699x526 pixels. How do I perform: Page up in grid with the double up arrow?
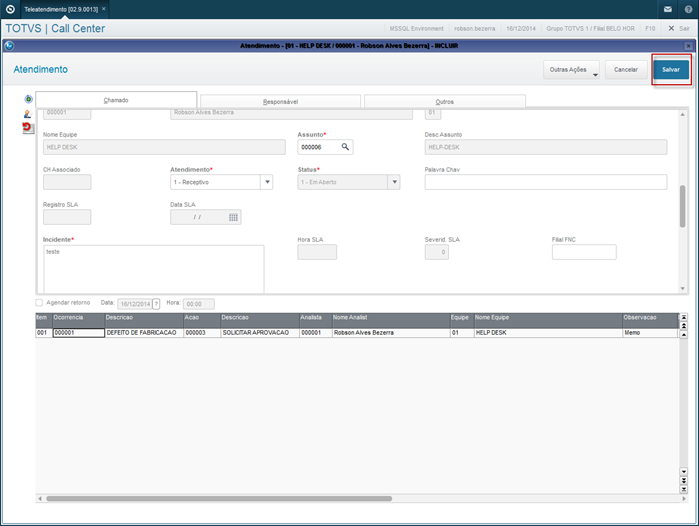(683, 326)
